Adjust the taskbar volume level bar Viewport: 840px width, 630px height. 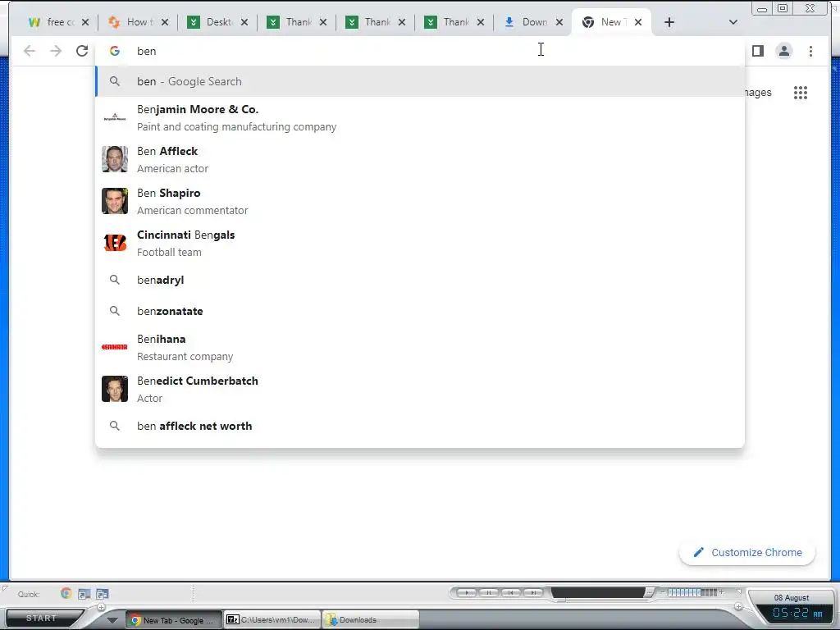(x=692, y=592)
